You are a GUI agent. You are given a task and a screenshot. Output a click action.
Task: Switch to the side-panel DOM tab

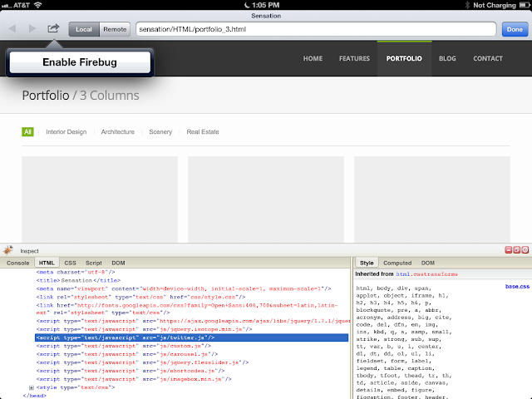[428, 263]
